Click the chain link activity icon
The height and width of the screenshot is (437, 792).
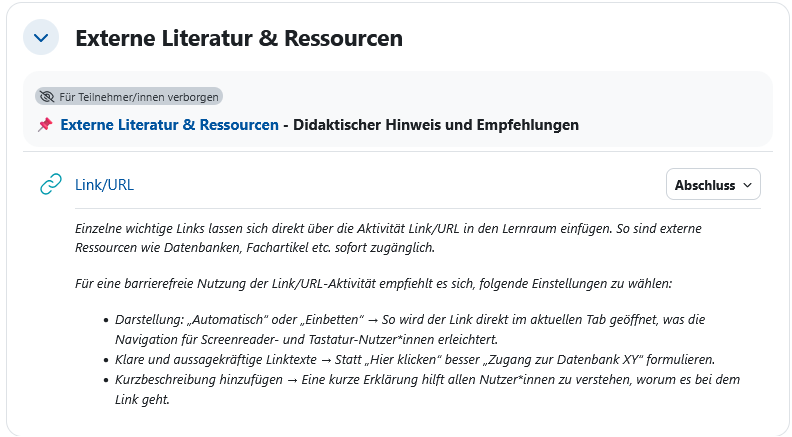[x=50, y=184]
